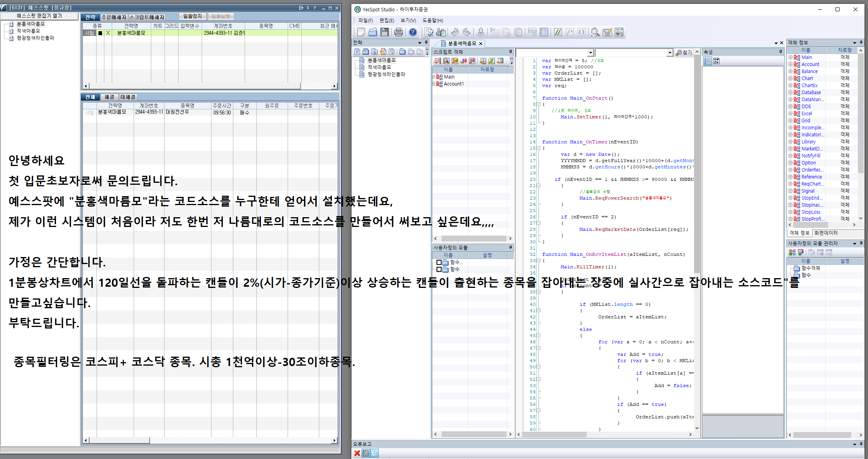Click the 일괄정지 button
868x459 pixels.
(x=192, y=16)
